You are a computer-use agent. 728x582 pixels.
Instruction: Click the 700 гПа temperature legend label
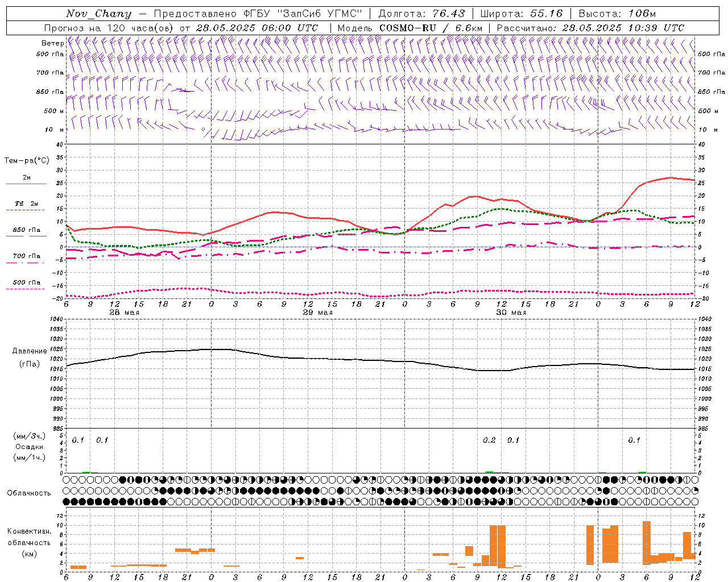27,256
